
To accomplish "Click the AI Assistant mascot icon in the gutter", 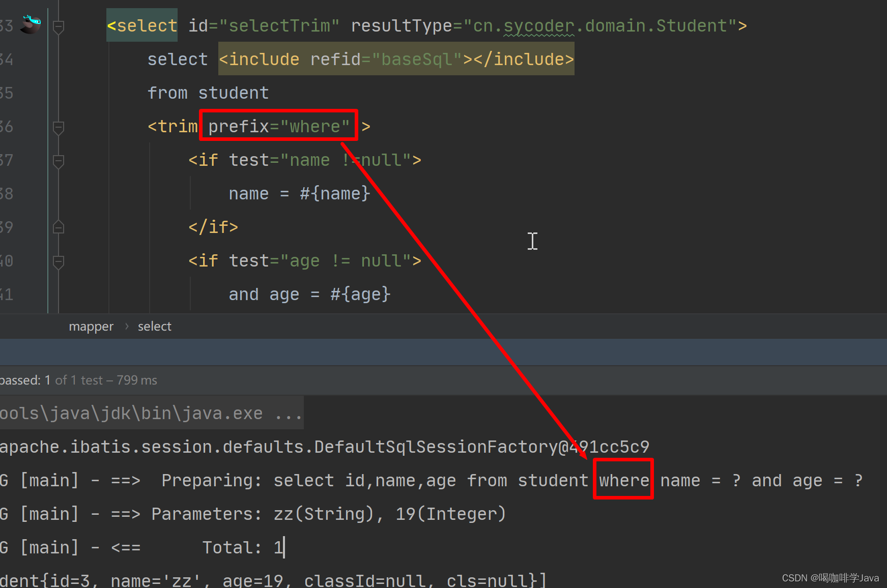I will click(30, 24).
